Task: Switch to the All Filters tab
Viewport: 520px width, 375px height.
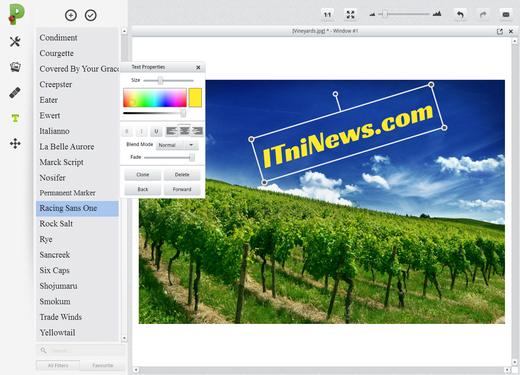Action: tap(58, 366)
